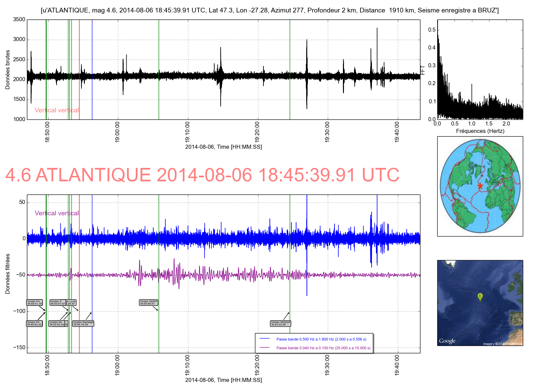Click the red star on the globe map
This screenshot has width=539, height=392.
[x=480, y=186]
